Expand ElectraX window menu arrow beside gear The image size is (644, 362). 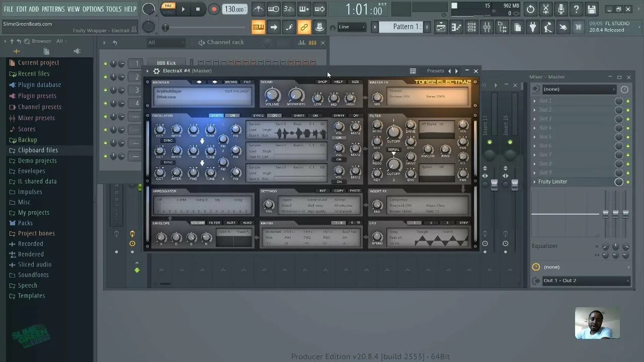147,71
